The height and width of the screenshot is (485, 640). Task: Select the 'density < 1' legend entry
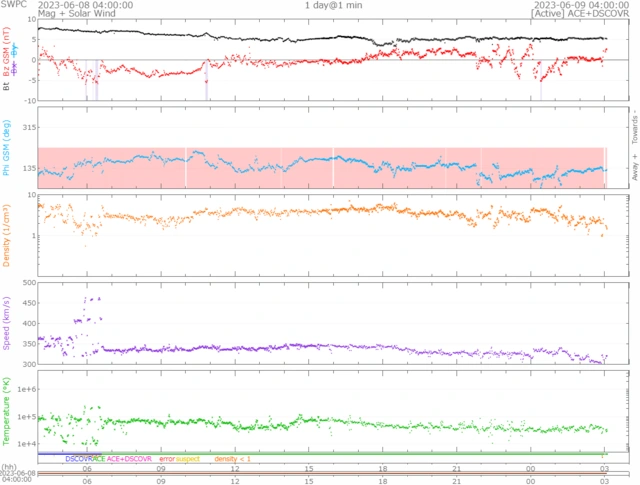coord(231,458)
